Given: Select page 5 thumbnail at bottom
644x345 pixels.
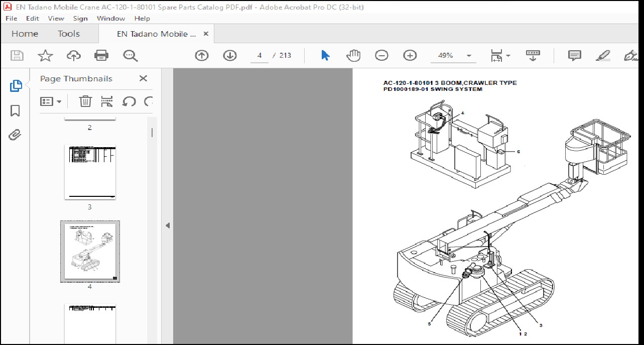Looking at the screenshot, I should (x=90, y=324).
